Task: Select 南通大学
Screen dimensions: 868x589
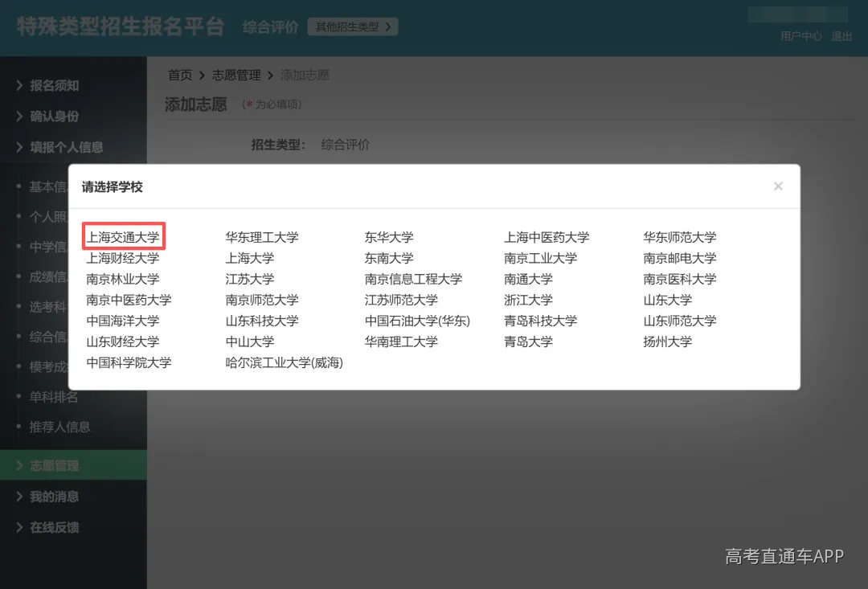Action: coord(528,279)
